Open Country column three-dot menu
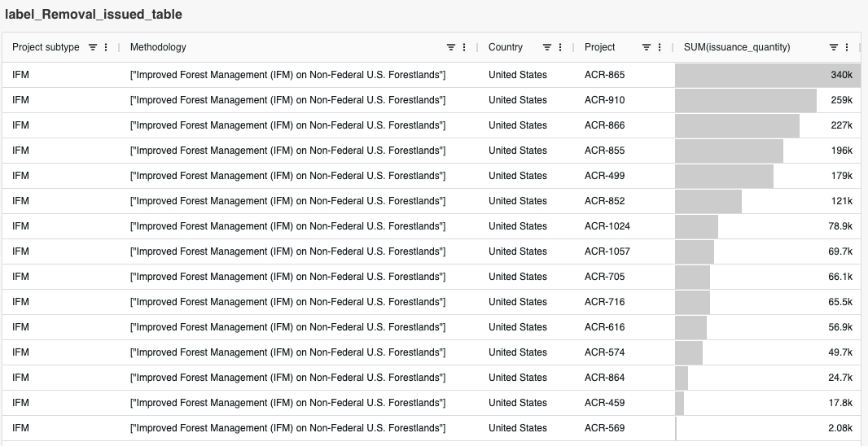Viewport: 868px width, 446px height. tap(560, 47)
